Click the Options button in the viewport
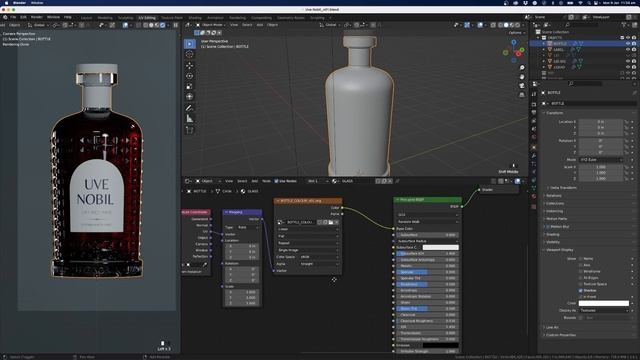The height and width of the screenshot is (360, 640). 516,33
